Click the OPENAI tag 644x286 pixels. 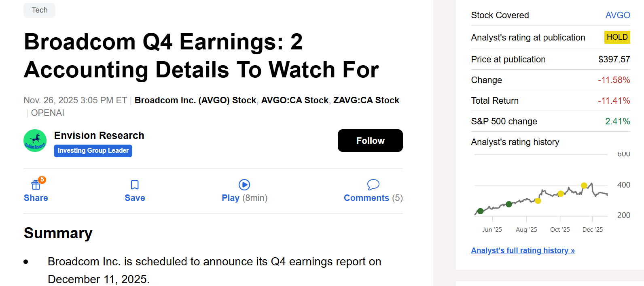48,113
